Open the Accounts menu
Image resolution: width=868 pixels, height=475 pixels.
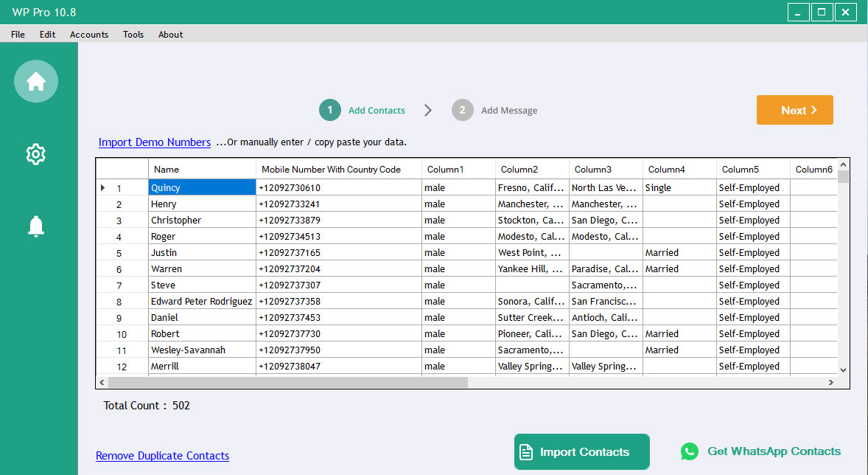tap(89, 35)
